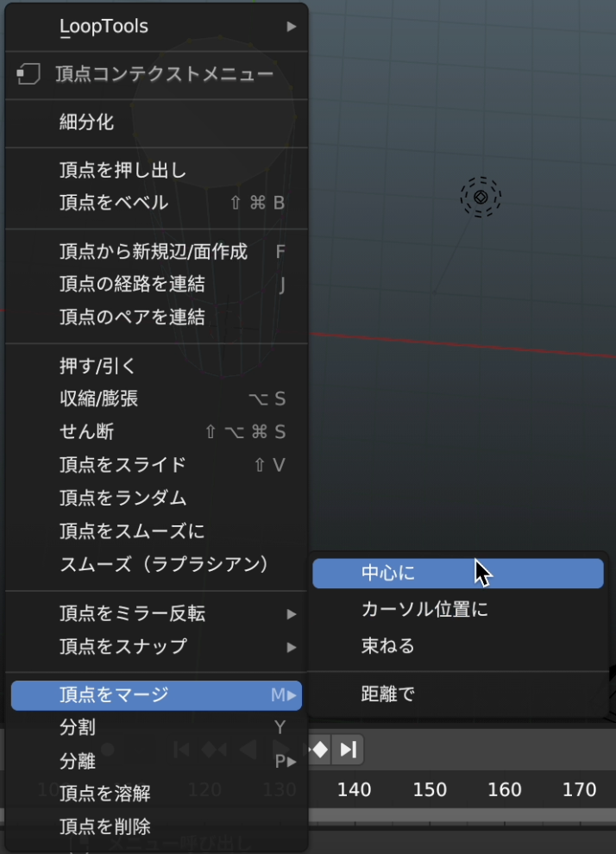Viewport: 616px width, 854px height.
Task: Select 頂点をランダム entry
Action: tap(156, 498)
